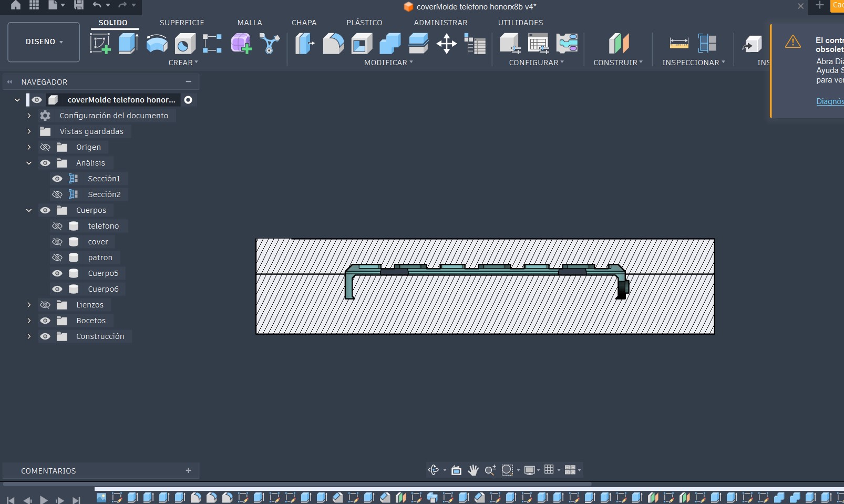Image resolution: width=844 pixels, height=504 pixels.
Task: Activate the Move/Copy arrows icon
Action: (x=446, y=44)
